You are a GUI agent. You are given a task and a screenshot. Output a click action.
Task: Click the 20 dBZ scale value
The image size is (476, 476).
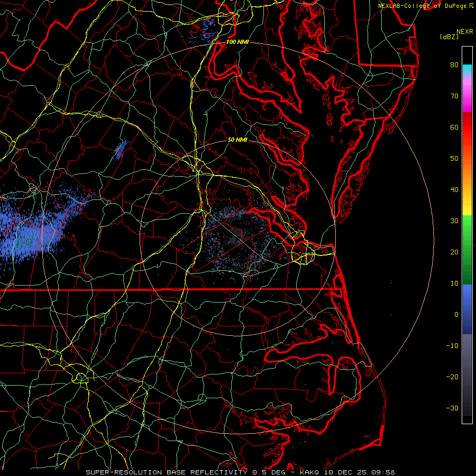point(454,252)
